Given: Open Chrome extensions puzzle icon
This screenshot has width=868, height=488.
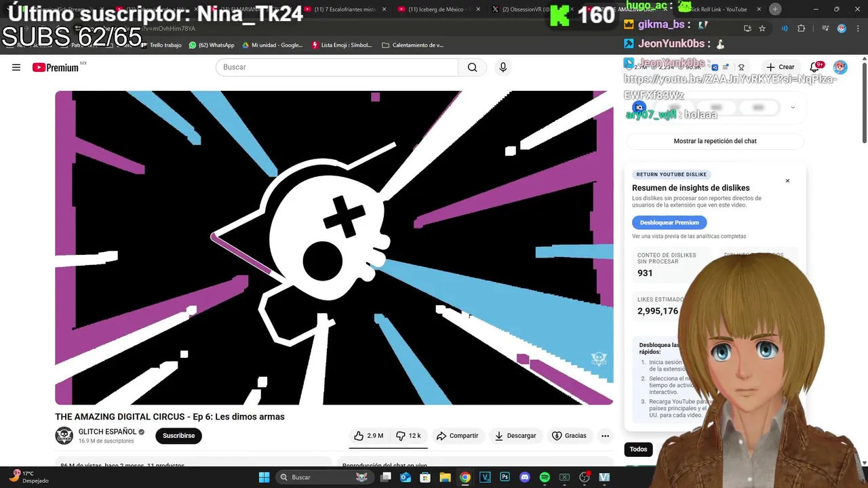Looking at the screenshot, I should [801, 28].
